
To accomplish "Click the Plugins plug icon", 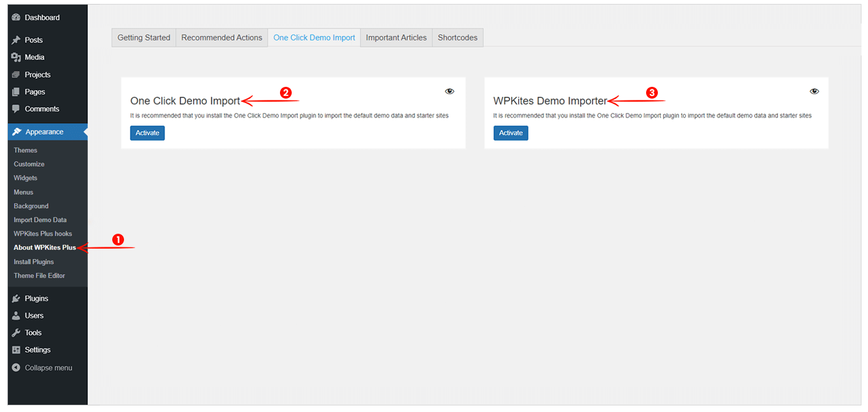I will [16, 298].
